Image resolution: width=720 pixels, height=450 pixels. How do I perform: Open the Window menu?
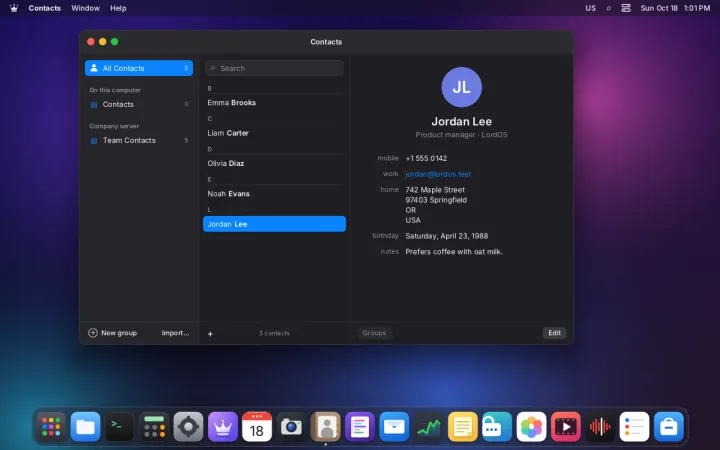[x=85, y=8]
